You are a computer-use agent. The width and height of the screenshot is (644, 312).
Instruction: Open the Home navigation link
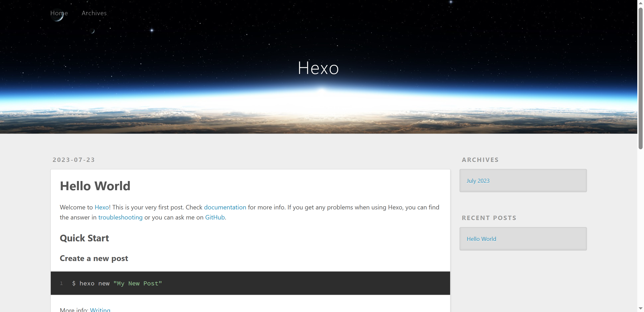pos(59,13)
